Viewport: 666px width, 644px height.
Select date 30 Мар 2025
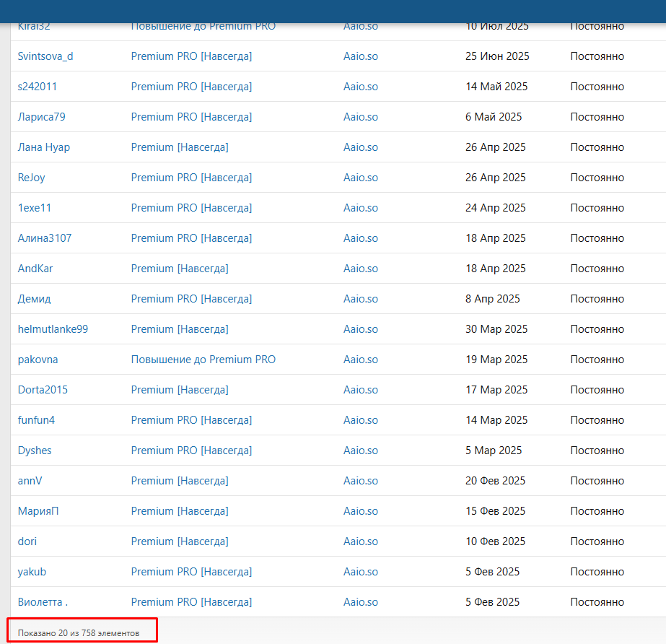[496, 329]
